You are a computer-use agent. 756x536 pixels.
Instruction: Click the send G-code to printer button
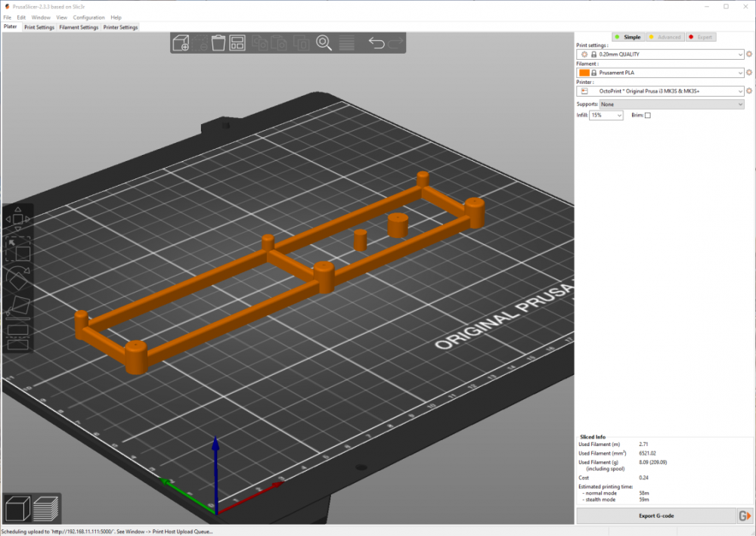(745, 516)
